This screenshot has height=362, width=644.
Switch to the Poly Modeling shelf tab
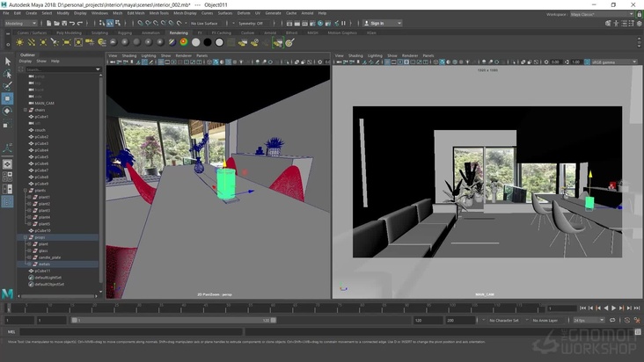point(69,33)
